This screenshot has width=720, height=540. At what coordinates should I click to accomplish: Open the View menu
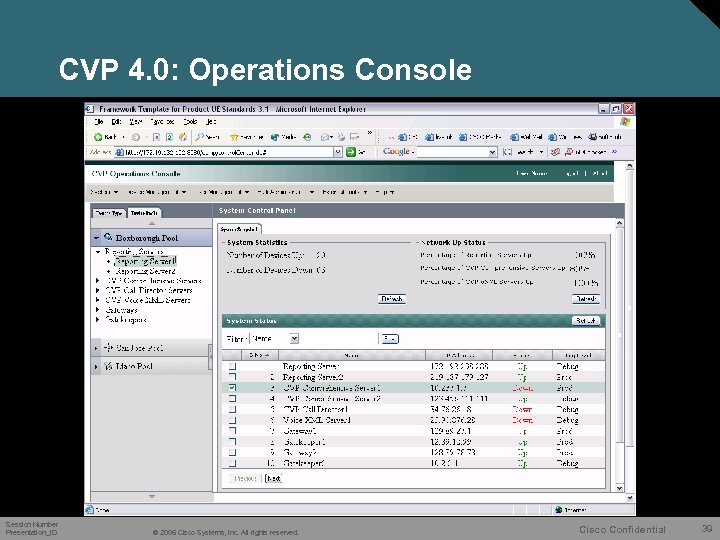click(135, 122)
